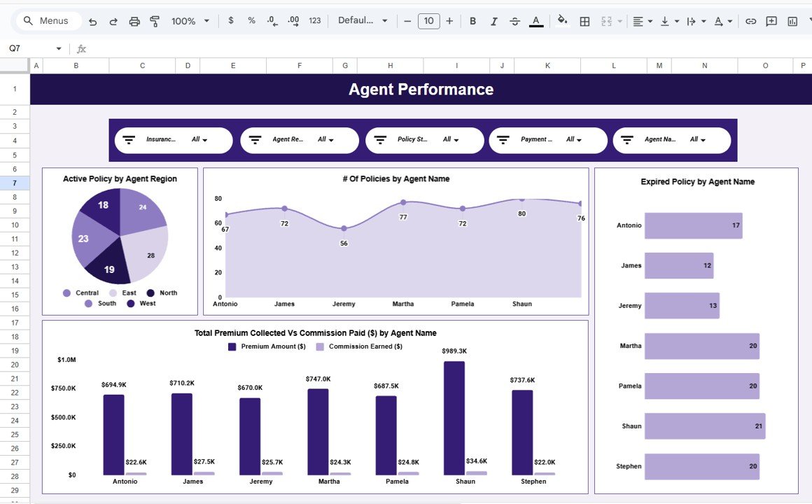Select the column K header
This screenshot has height=504, width=812.
point(547,65)
